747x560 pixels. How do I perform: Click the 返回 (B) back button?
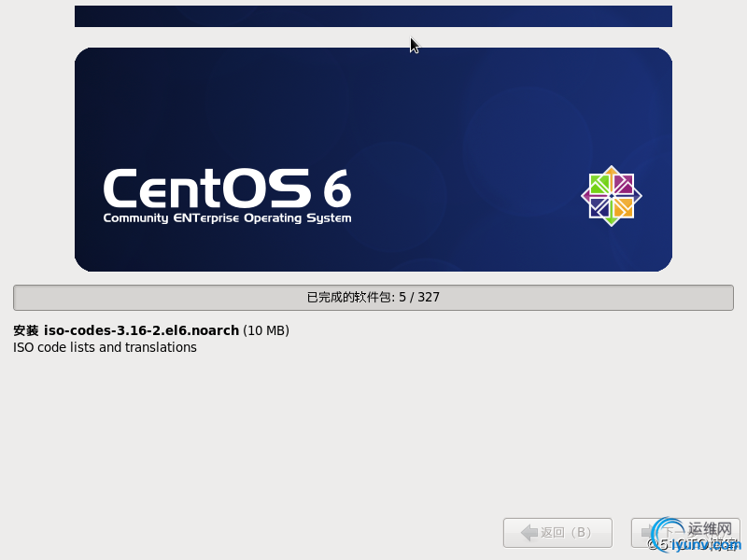pos(557,532)
